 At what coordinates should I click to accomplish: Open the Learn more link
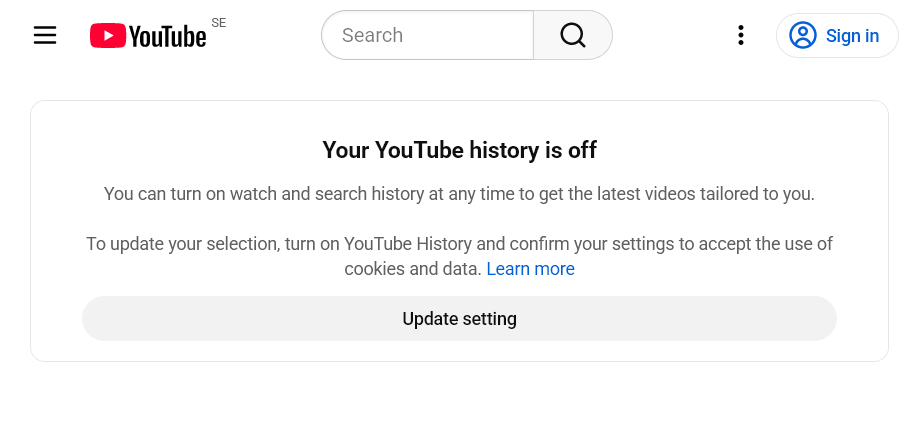point(530,269)
